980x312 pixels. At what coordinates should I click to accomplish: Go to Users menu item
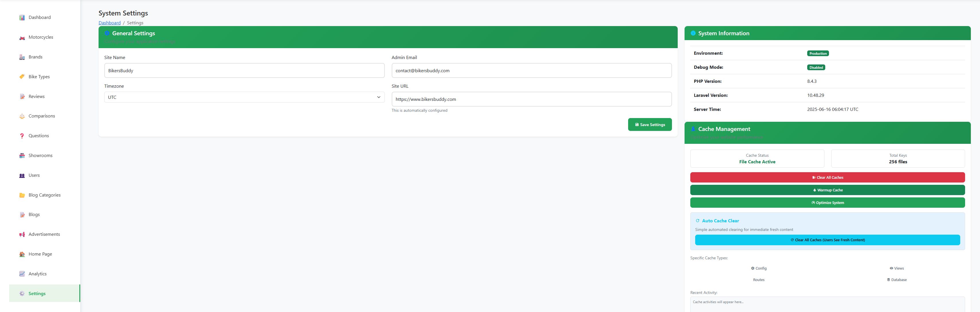click(x=34, y=175)
